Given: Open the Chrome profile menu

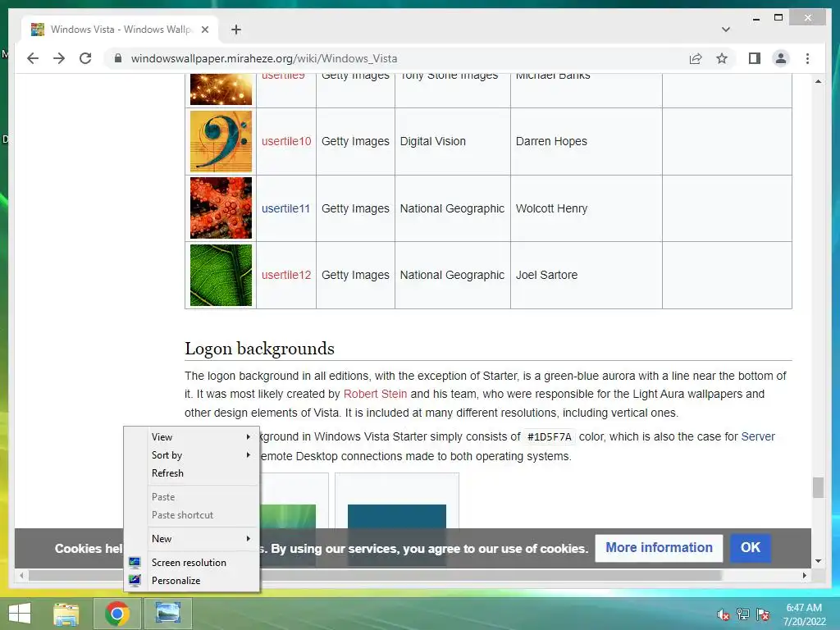Looking at the screenshot, I should coord(781,58).
